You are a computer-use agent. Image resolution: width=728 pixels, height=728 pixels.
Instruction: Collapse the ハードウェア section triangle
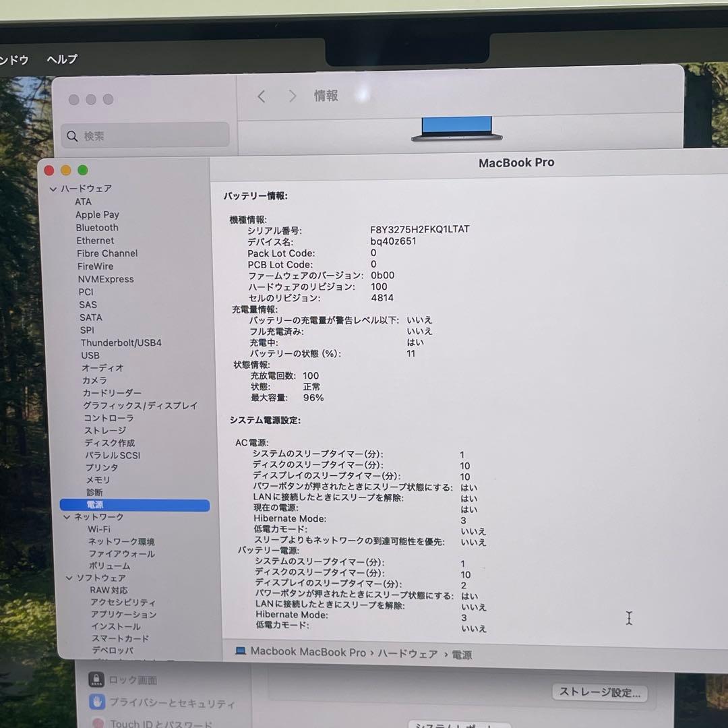[53, 189]
